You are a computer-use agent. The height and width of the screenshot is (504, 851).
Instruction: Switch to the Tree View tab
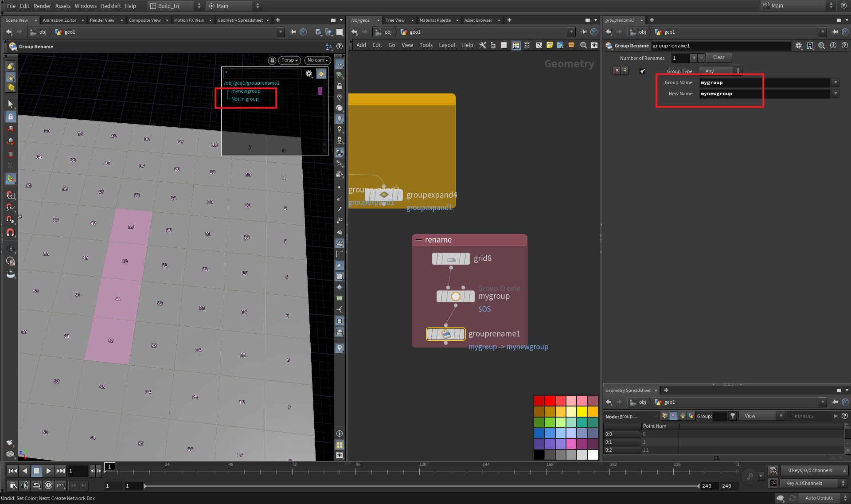pyautogui.click(x=394, y=20)
